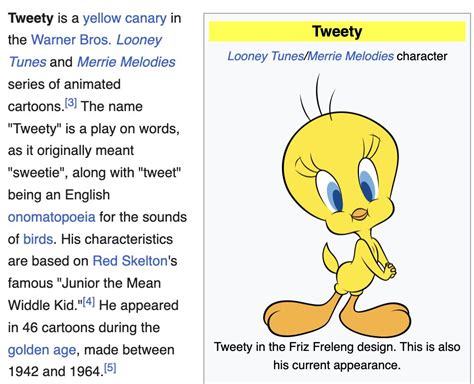Screen dimensions: 474x384
Task: Click the Tweety character image
Action: 337,205
